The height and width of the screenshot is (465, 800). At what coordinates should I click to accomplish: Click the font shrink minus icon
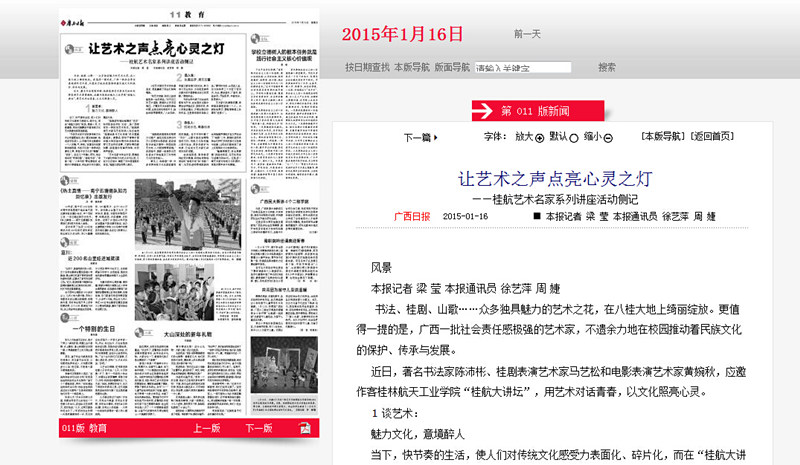pos(608,137)
